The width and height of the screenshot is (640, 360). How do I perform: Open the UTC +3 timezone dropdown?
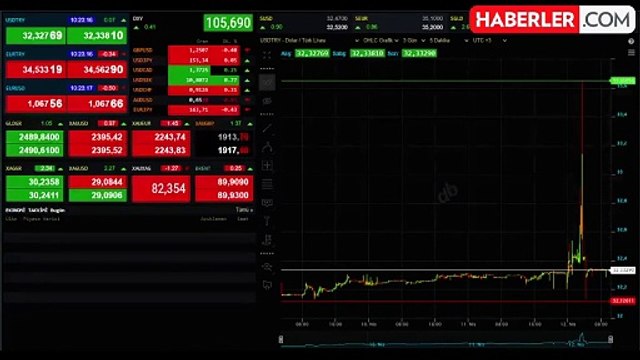(x=489, y=41)
